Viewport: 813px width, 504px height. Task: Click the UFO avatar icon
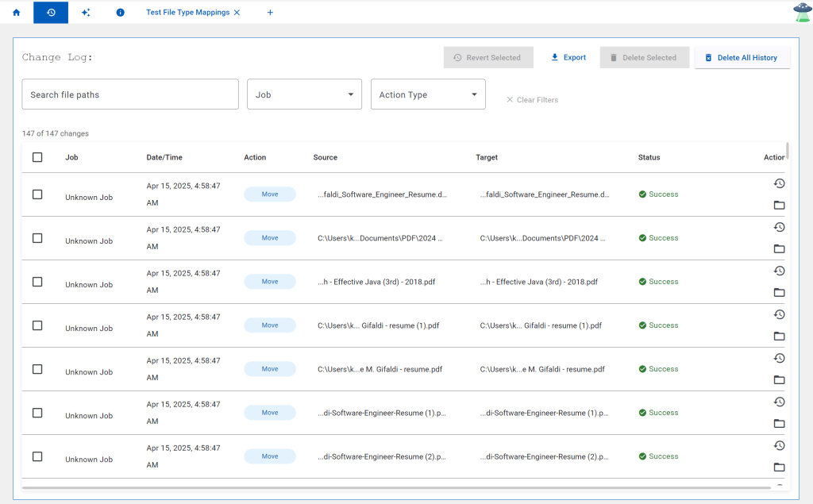pos(802,12)
